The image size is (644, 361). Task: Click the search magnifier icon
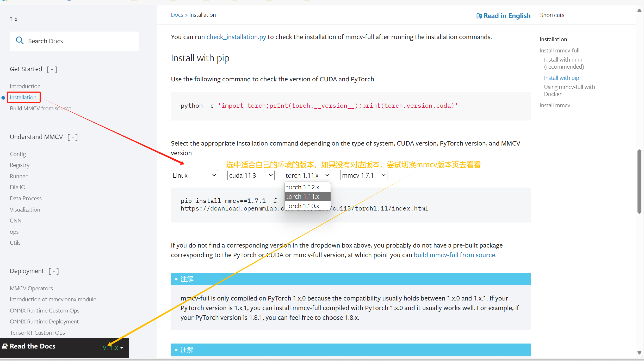20,40
